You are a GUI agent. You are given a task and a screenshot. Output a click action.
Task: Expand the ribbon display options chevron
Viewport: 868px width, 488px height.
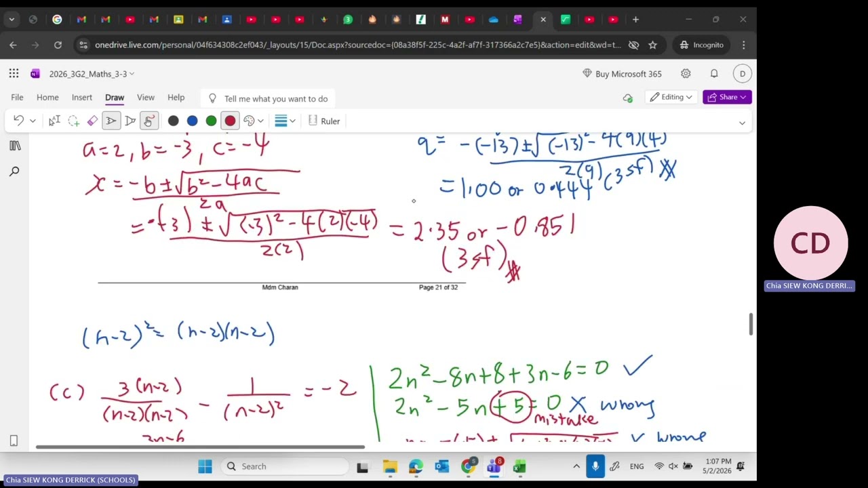pyautogui.click(x=742, y=123)
